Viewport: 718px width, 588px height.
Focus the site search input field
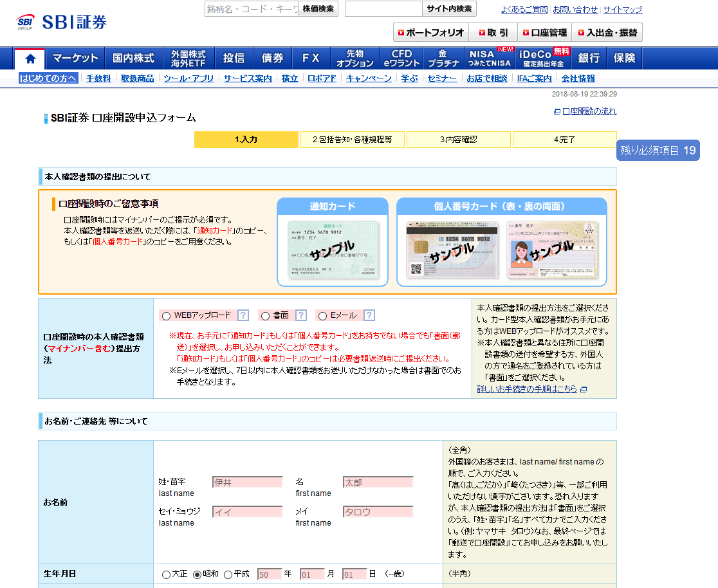[x=383, y=9]
